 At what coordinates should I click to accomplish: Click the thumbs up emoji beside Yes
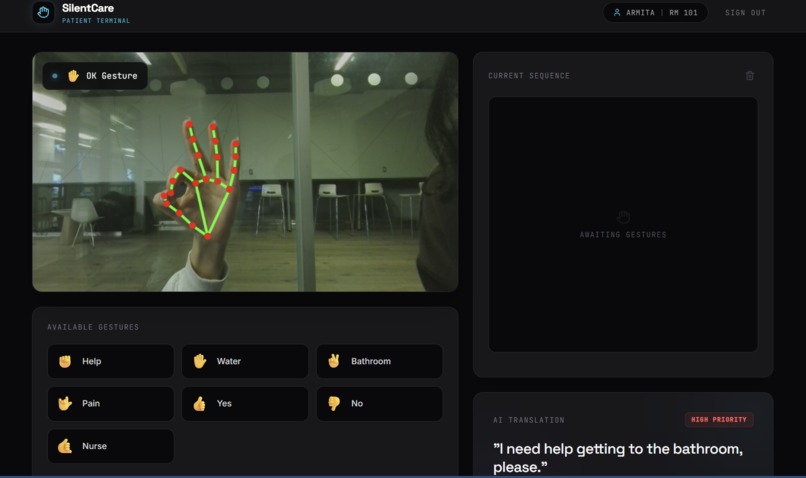point(199,403)
